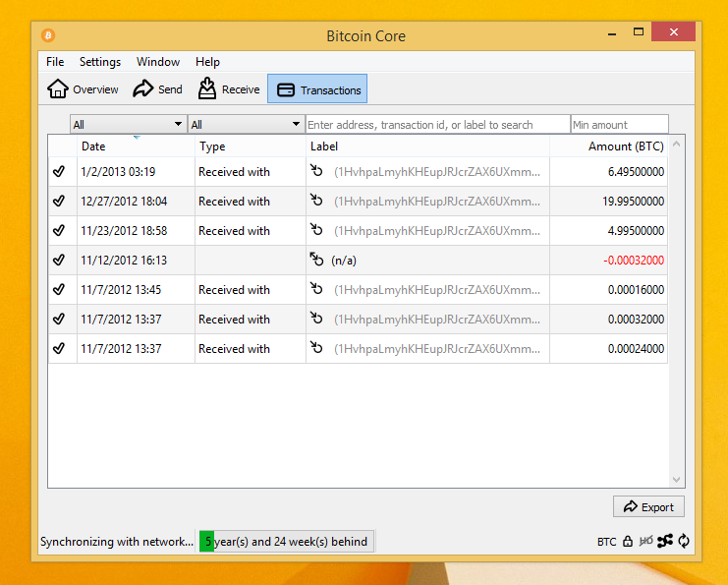
Task: Open the Receive tab
Action: click(229, 88)
